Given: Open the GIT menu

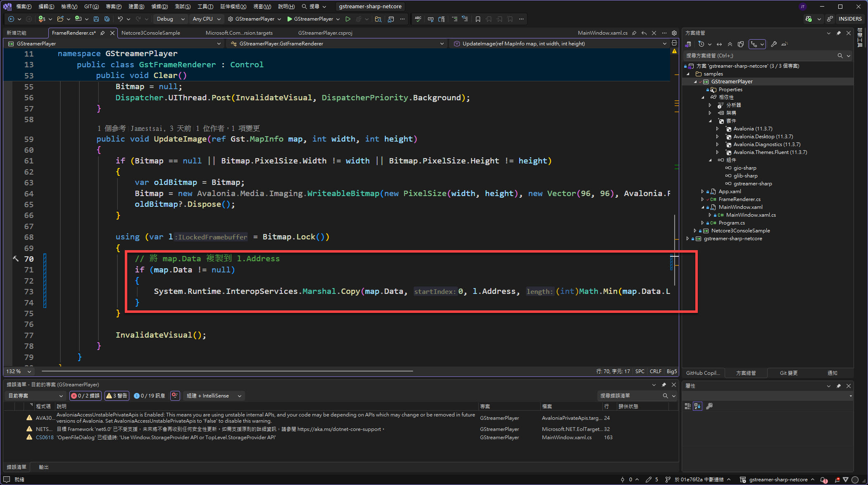Looking at the screenshot, I should pyautogui.click(x=91, y=6).
